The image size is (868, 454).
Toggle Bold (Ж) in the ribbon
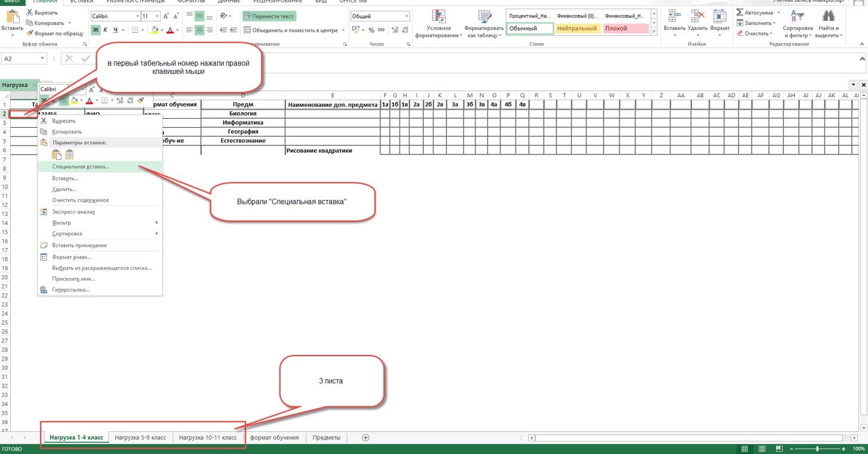click(96, 30)
